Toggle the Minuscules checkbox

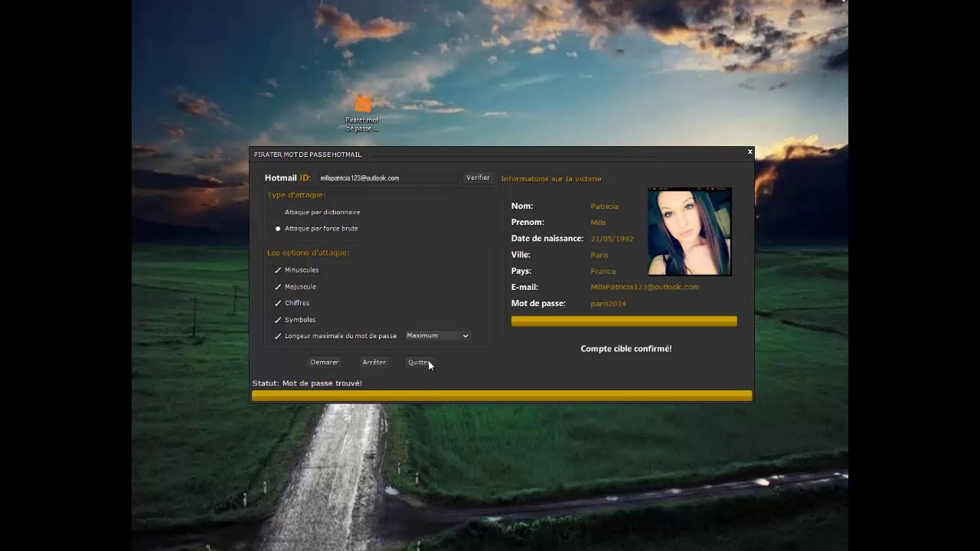click(278, 270)
